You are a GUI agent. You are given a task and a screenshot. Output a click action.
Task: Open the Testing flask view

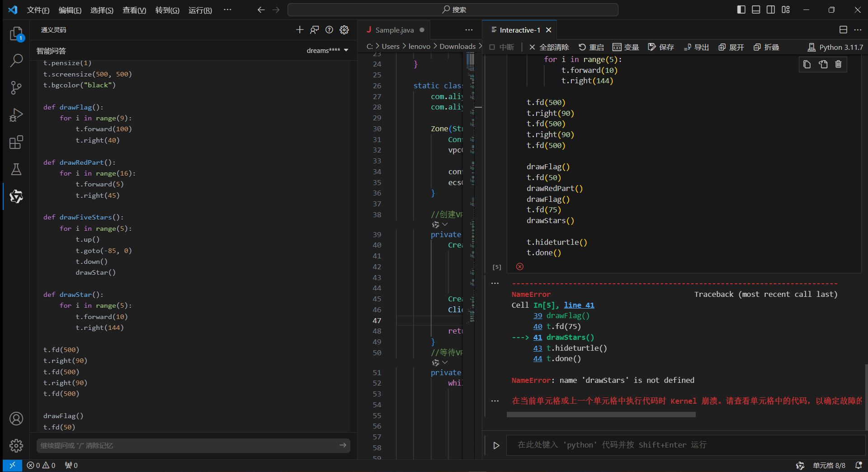click(x=16, y=169)
